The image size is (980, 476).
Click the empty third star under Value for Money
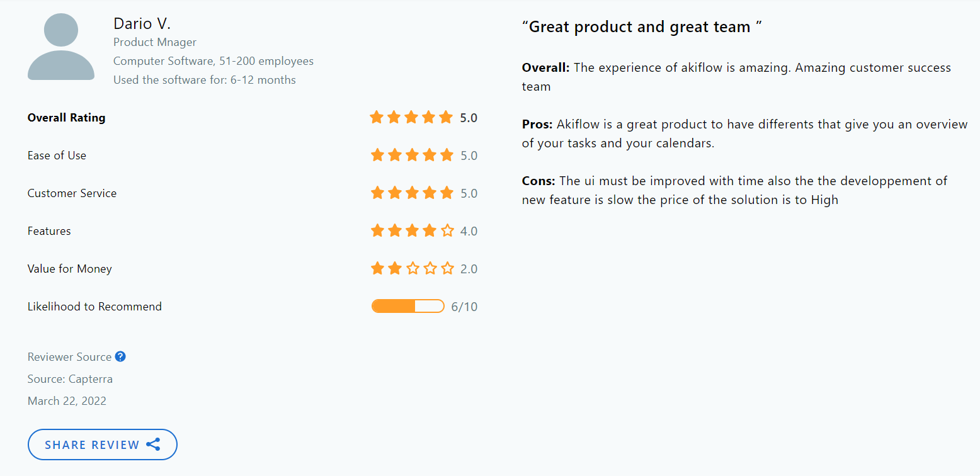click(412, 268)
